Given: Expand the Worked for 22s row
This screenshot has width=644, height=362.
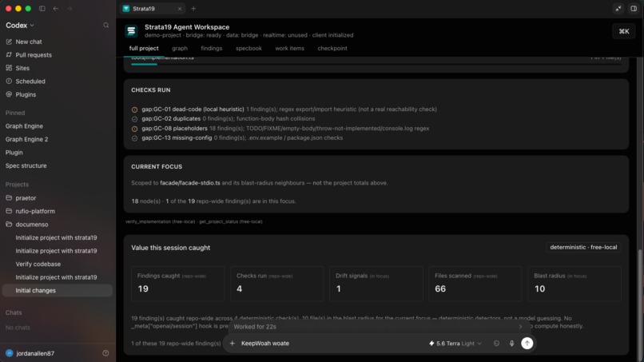Looking at the screenshot, I should (x=377, y=327).
